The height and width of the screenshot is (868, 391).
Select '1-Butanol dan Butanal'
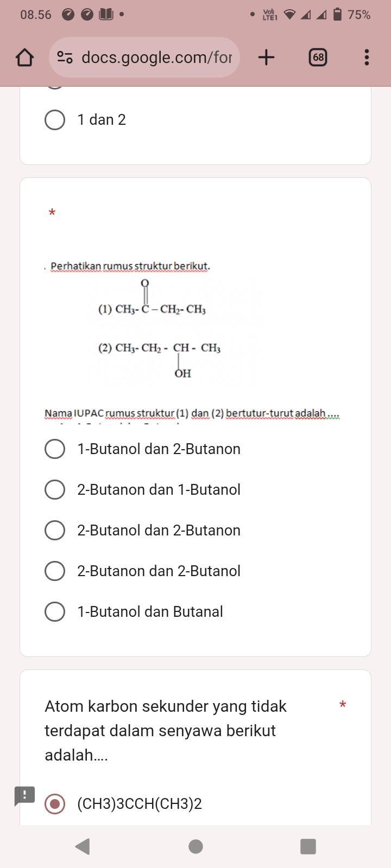55,611
